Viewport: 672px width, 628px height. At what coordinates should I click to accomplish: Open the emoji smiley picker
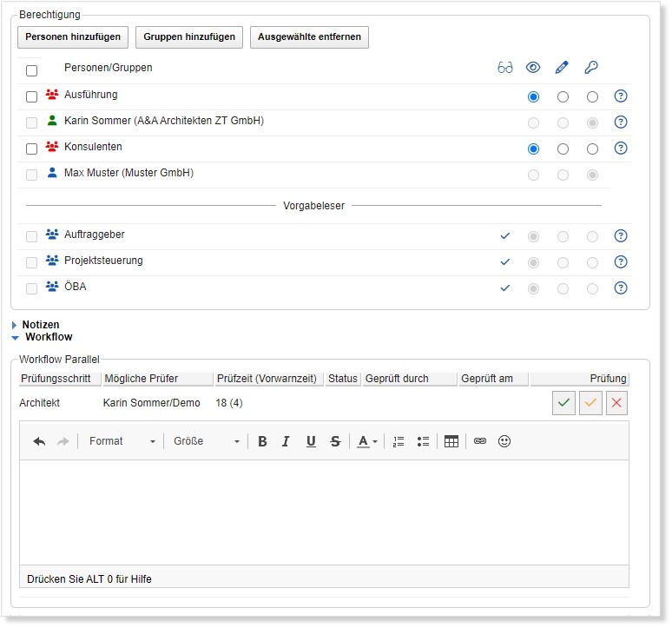click(x=504, y=441)
